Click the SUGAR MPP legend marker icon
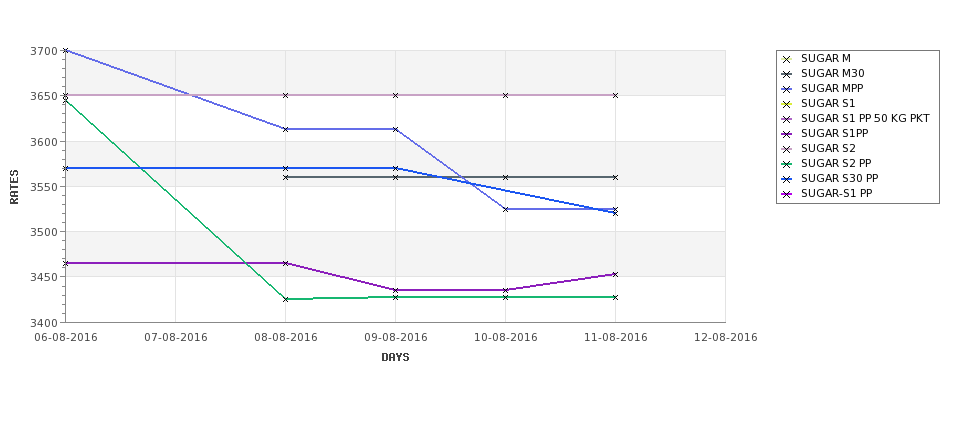The width and height of the screenshot is (975, 429). [x=786, y=90]
